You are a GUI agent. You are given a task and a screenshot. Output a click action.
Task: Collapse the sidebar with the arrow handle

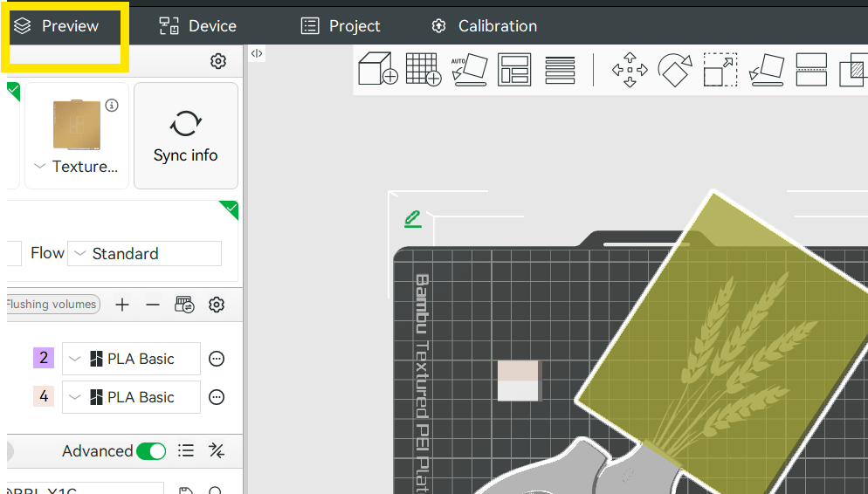tap(257, 53)
